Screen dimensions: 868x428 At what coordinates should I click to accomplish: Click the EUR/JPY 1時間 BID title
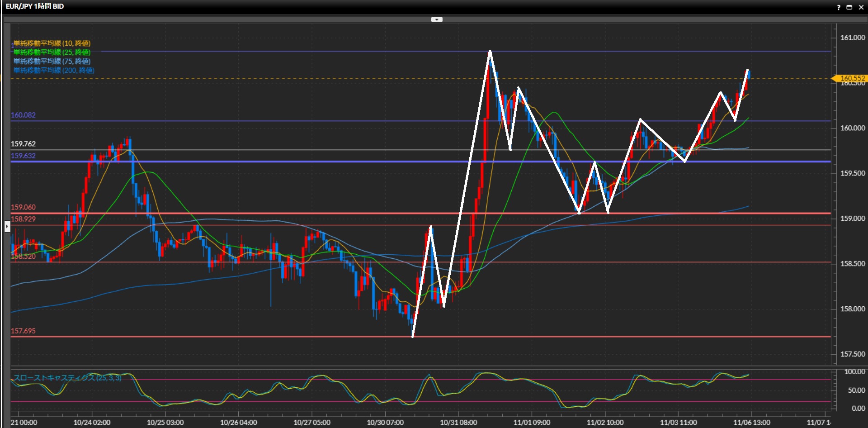[35, 6]
